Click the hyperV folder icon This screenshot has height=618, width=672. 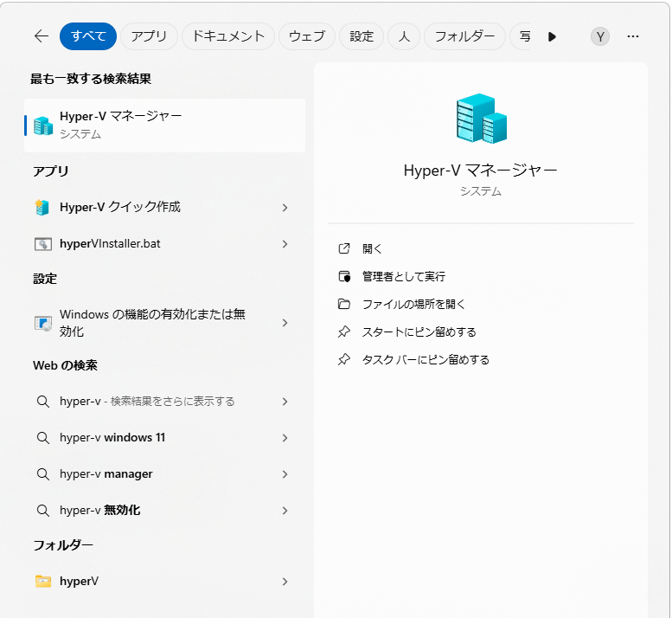pyautogui.click(x=43, y=582)
